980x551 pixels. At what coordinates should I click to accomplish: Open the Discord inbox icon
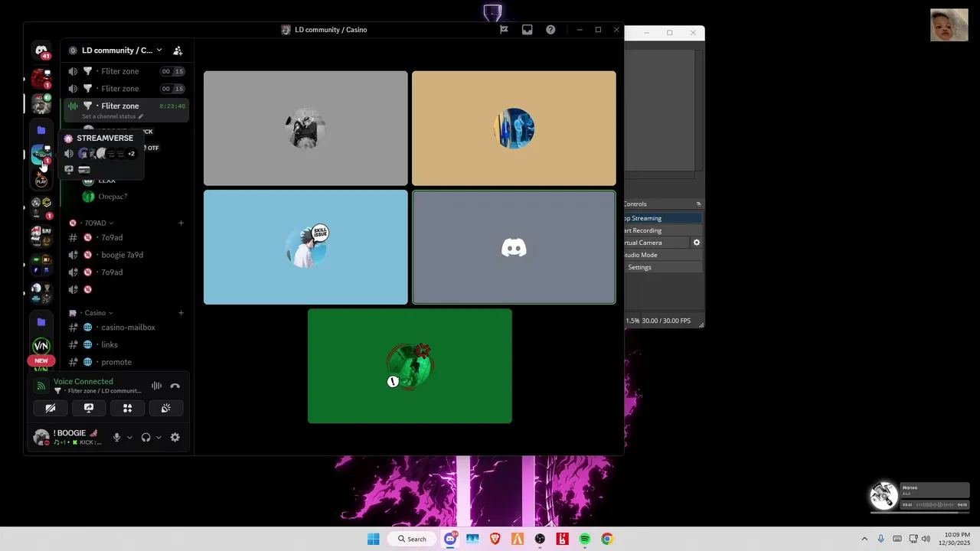tap(528, 30)
